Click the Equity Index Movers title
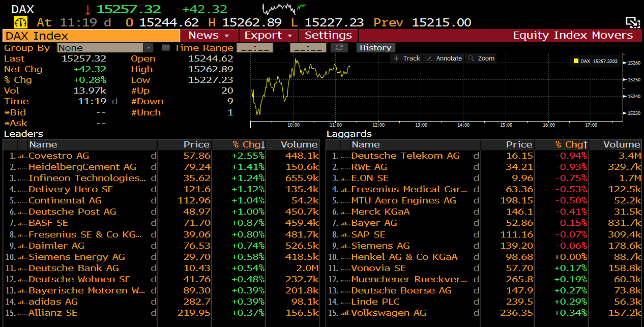 tap(573, 36)
